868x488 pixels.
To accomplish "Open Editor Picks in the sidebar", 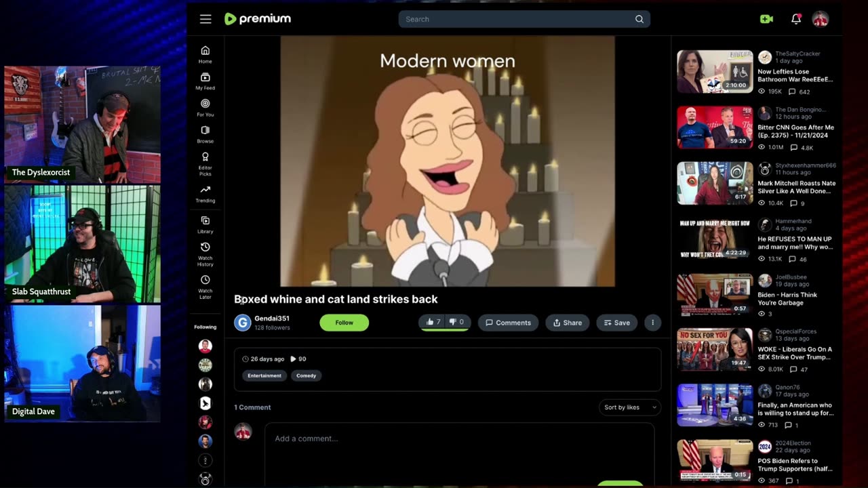I will (205, 164).
